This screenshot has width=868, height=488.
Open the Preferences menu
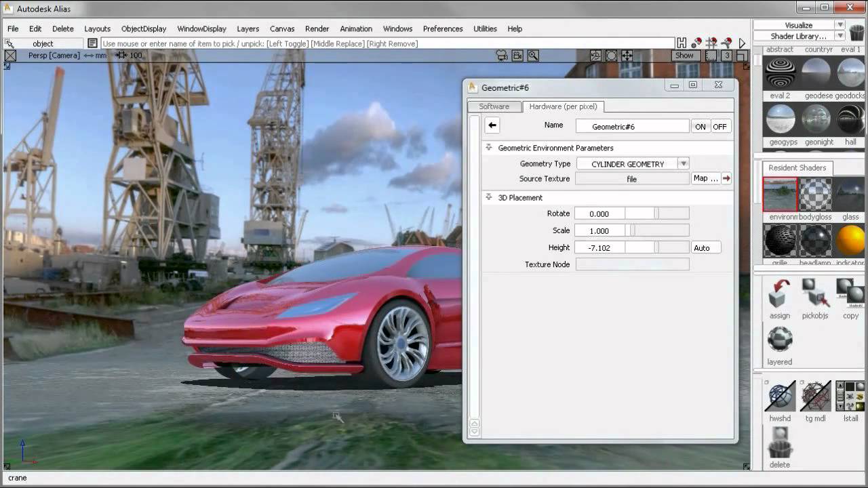coord(443,28)
